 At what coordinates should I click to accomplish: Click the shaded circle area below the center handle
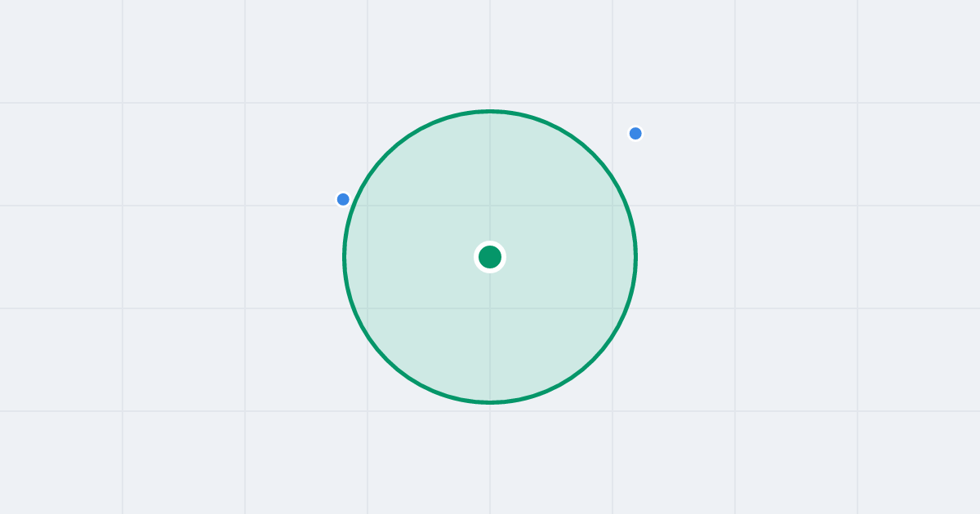coord(490,335)
